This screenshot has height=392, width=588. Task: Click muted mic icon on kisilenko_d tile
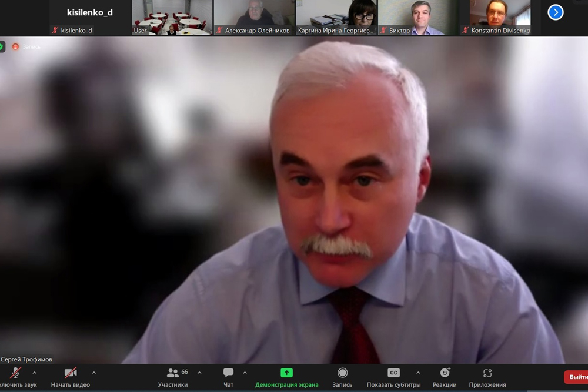coord(55,31)
